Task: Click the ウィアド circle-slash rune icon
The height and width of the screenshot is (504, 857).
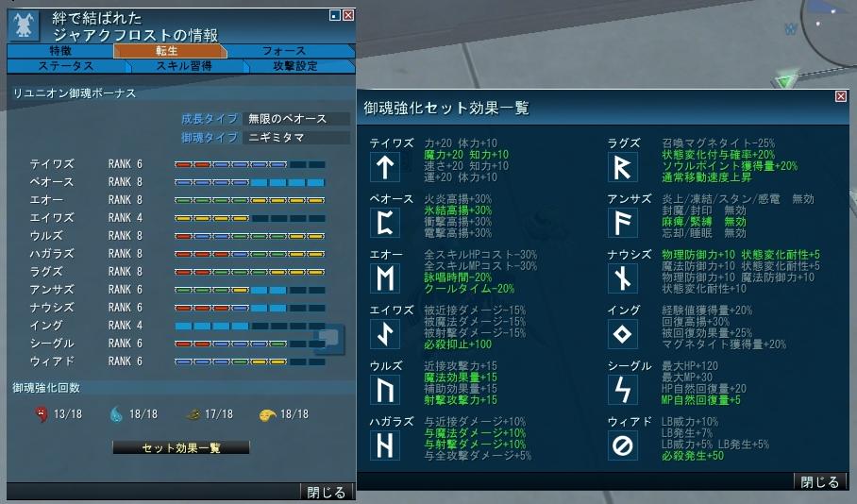Action: coord(623,445)
